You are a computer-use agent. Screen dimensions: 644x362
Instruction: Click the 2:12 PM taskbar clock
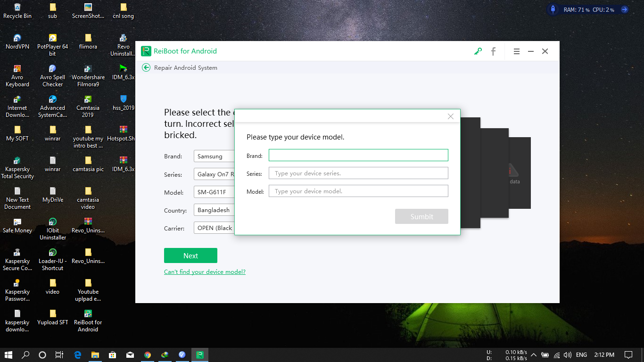coord(604,355)
